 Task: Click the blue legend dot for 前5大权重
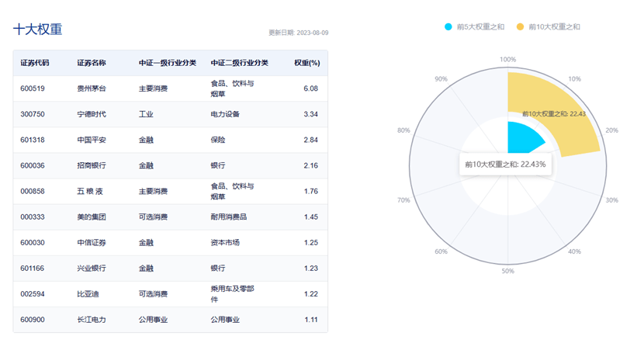click(x=448, y=27)
